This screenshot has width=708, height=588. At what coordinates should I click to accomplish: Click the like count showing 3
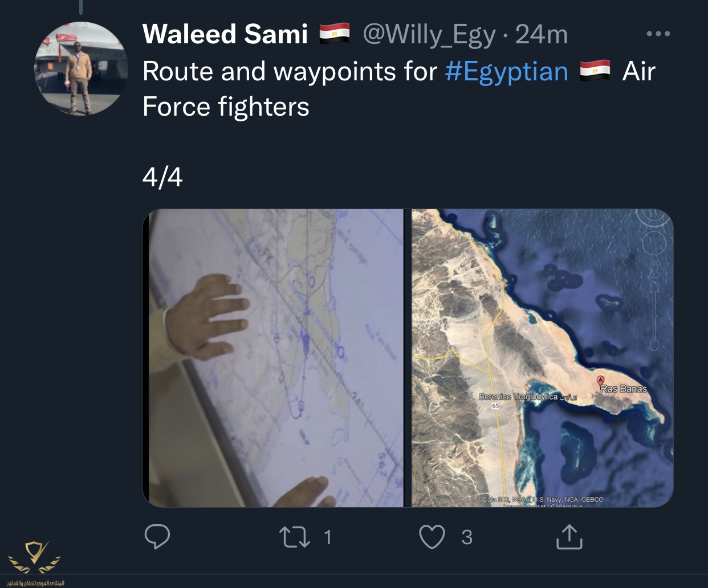point(467,537)
